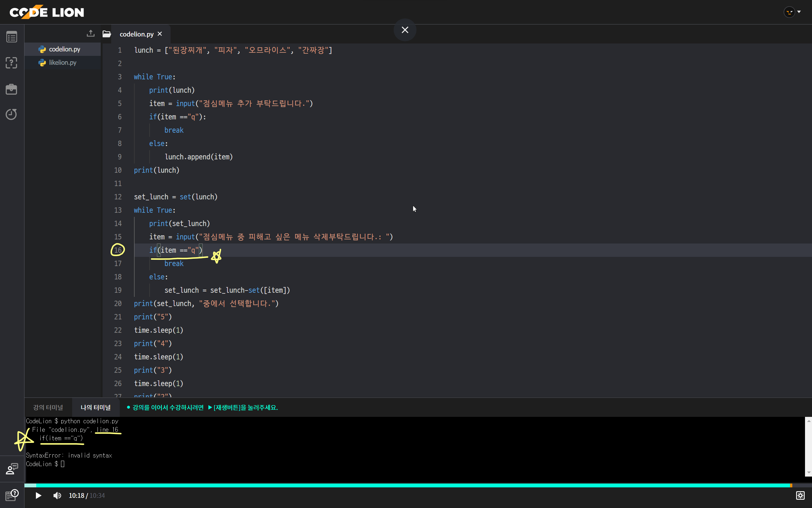This screenshot has width=812, height=508.
Task: Click the clock history sidebar icon
Action: pos(12,114)
